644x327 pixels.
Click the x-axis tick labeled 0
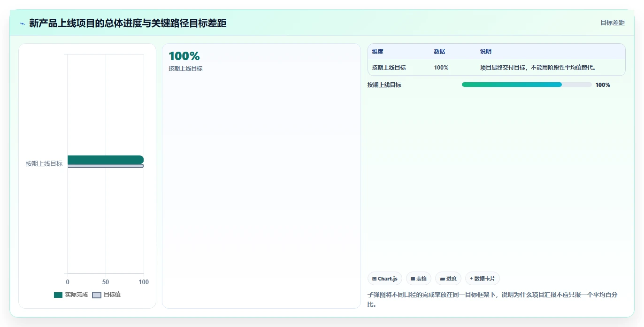pos(68,282)
